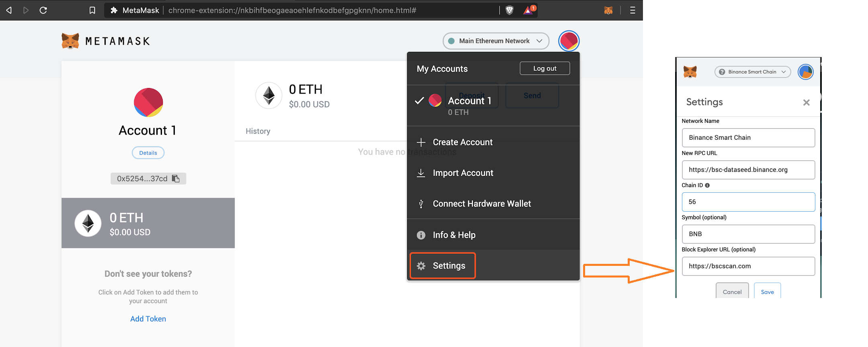The height and width of the screenshot is (347, 868).
Task: Open Info & Help
Action: 493,235
